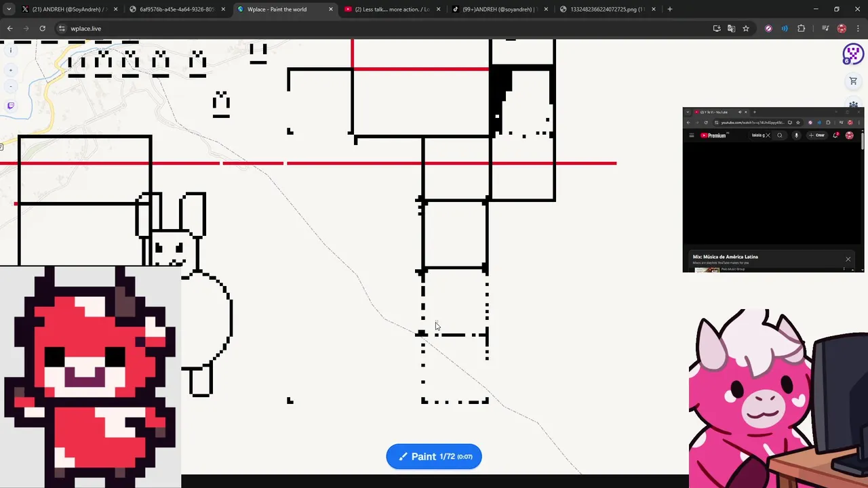Screen dimensions: 868x488
Task: Close the Wplace - Paint the world tab
Action: pos(331,9)
